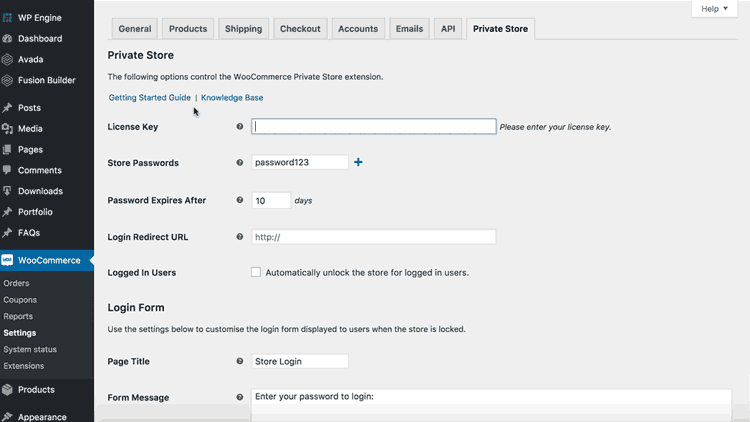Click the Media icon in sidebar
The width and height of the screenshot is (750, 422).
(x=7, y=129)
